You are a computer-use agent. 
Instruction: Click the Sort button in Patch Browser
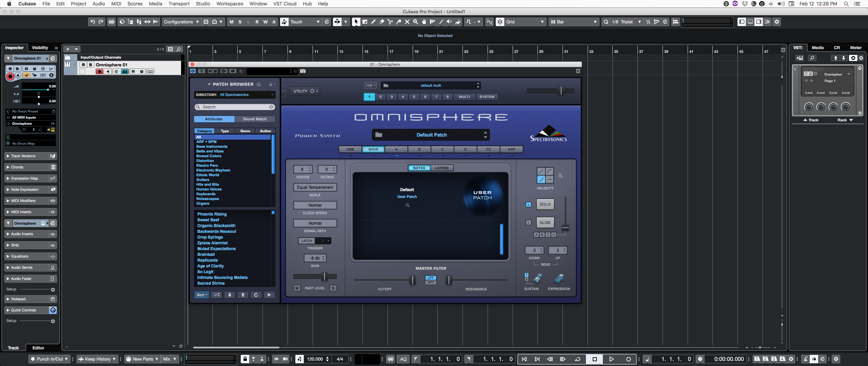pos(202,295)
